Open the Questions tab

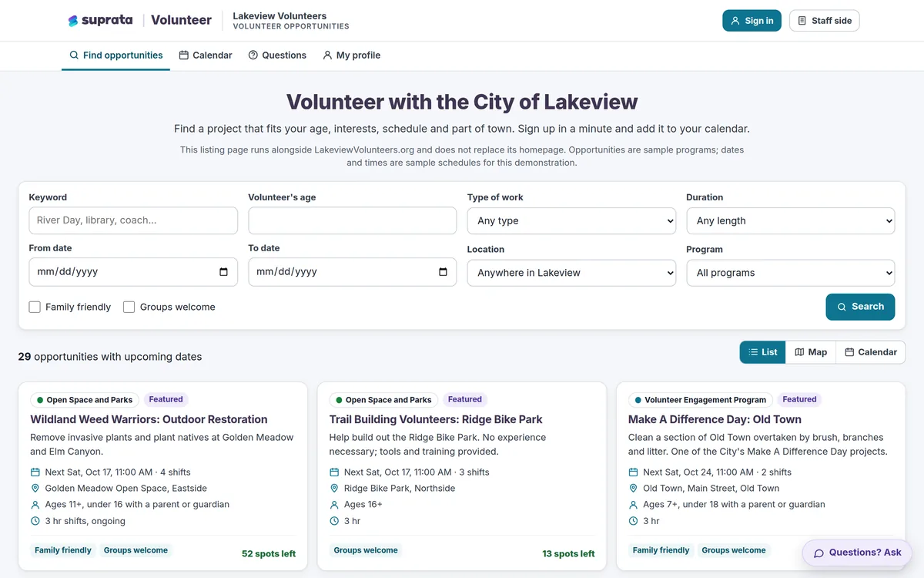pyautogui.click(x=277, y=55)
